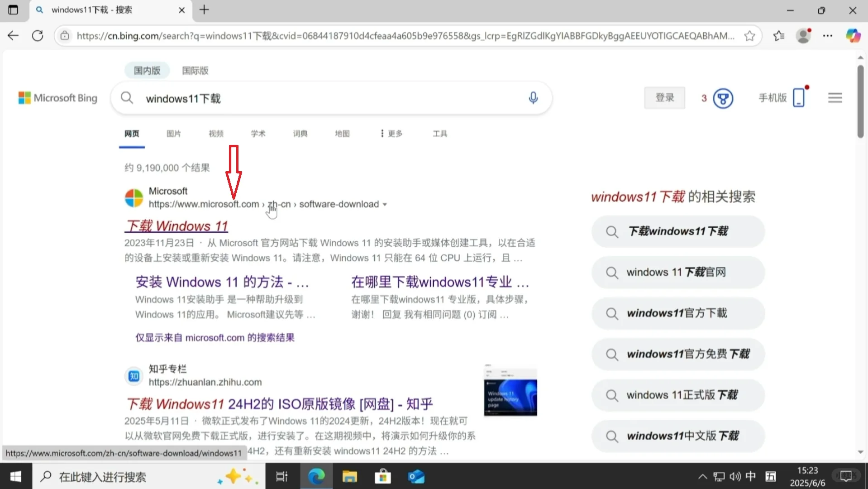Refresh the page with reload icon
Screen dimensions: 868x489
[38, 36]
